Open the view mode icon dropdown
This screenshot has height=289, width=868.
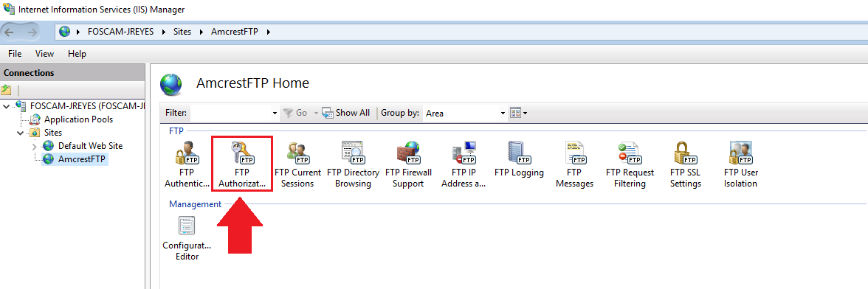point(518,113)
